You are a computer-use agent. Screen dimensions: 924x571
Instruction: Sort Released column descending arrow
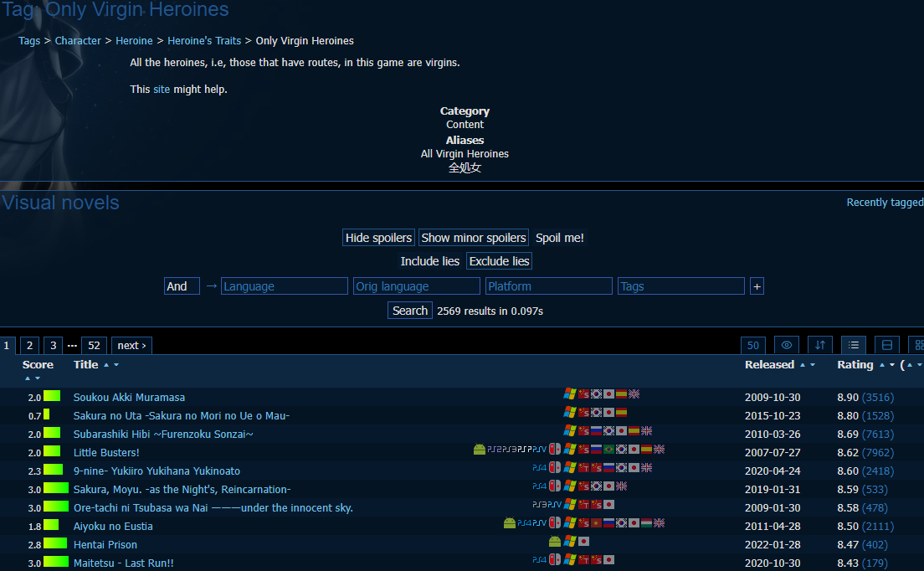[x=813, y=365]
